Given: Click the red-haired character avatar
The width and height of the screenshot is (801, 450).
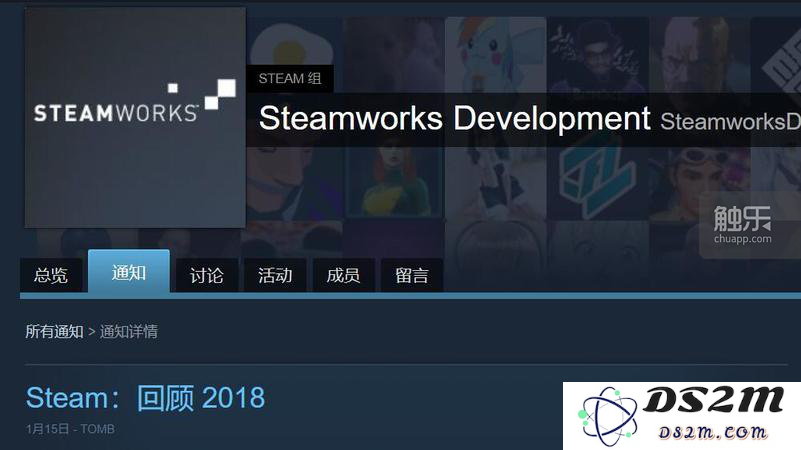Looking at the screenshot, I should tap(393, 181).
